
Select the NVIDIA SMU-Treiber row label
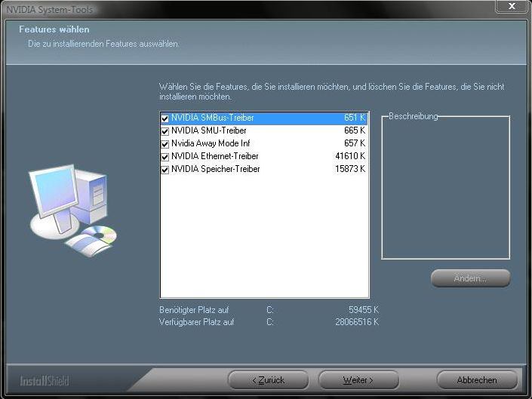[x=209, y=130]
